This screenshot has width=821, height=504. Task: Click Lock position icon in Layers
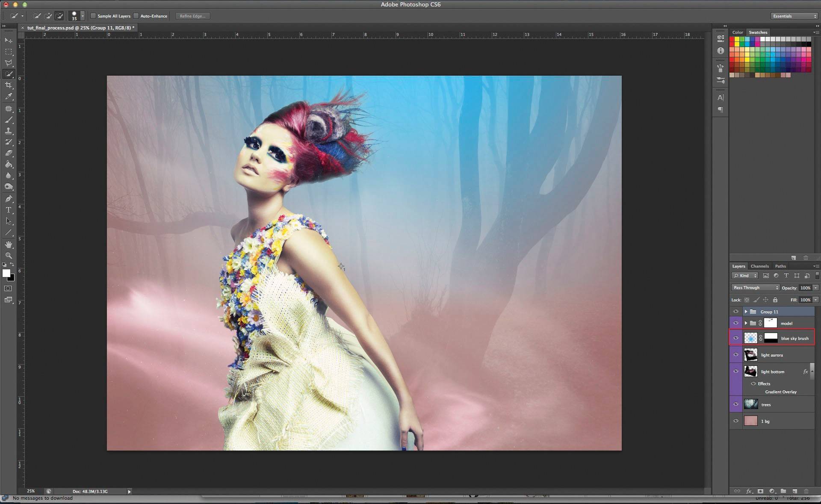[765, 300]
